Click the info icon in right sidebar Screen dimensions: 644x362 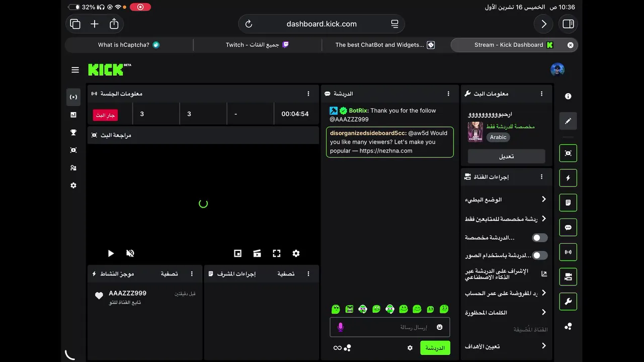point(568,96)
